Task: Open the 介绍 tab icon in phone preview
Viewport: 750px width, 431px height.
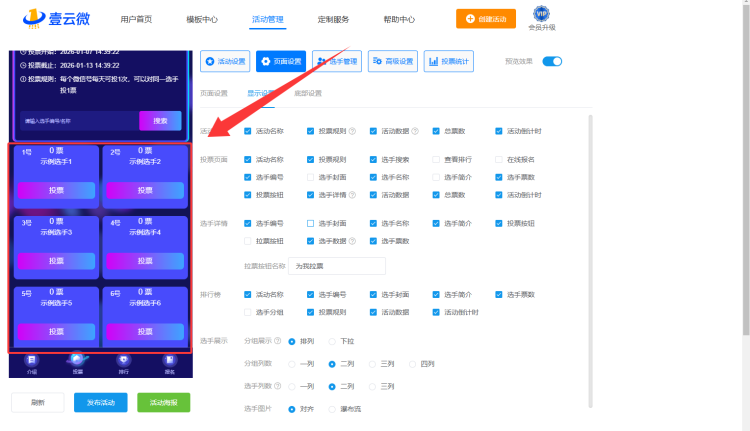Action: pyautogui.click(x=32, y=359)
